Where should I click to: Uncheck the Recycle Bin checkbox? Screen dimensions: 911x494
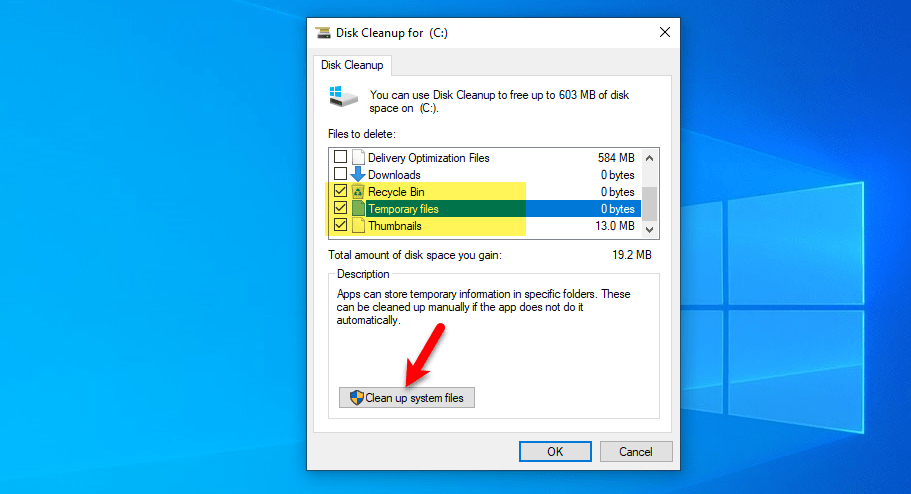(x=340, y=191)
